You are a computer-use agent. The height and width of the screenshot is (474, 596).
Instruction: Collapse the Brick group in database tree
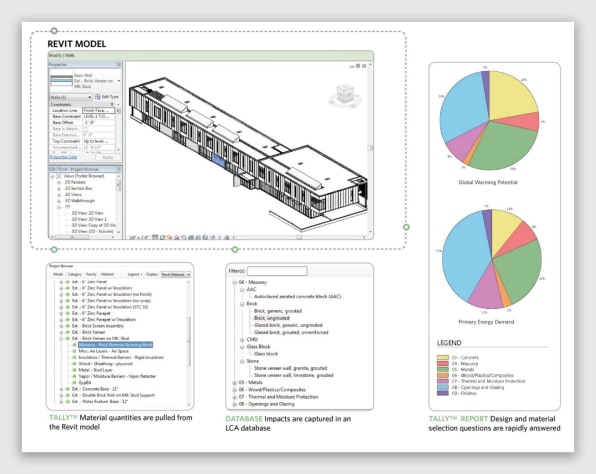coord(242,304)
